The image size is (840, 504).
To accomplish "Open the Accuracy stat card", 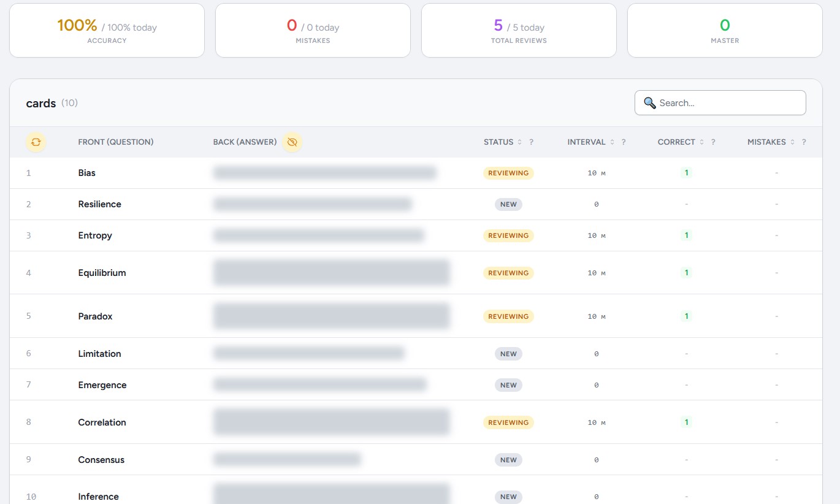I will (x=107, y=31).
